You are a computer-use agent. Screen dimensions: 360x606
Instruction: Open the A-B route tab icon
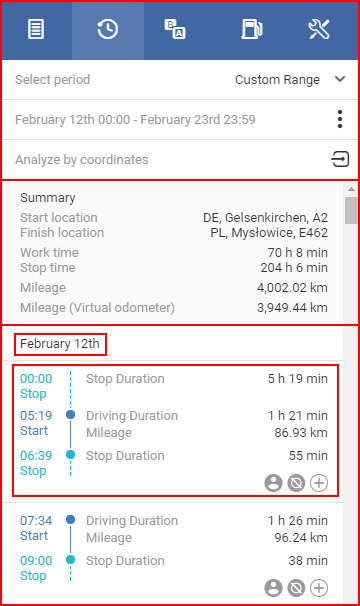(x=175, y=30)
